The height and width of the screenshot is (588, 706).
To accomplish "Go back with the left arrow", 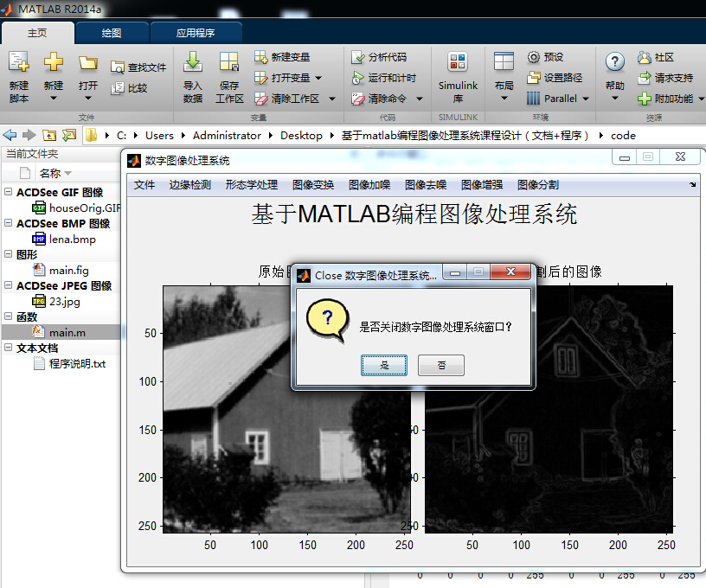I will [x=10, y=135].
